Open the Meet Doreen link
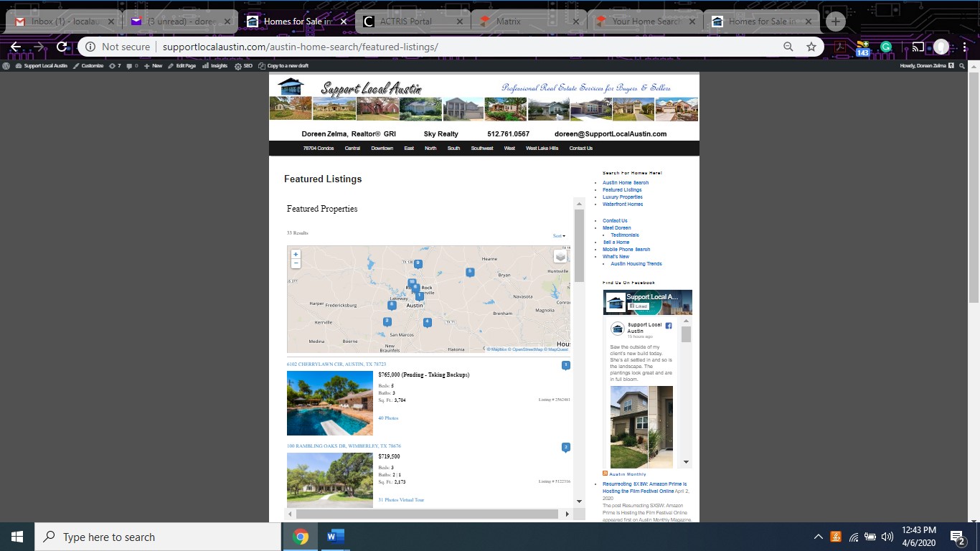Screen dimensions: 980x551 [617, 228]
